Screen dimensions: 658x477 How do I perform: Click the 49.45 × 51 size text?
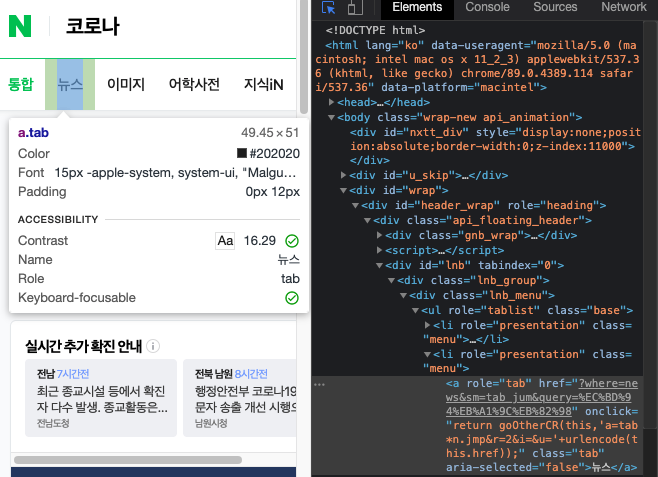pyautogui.click(x=270, y=133)
